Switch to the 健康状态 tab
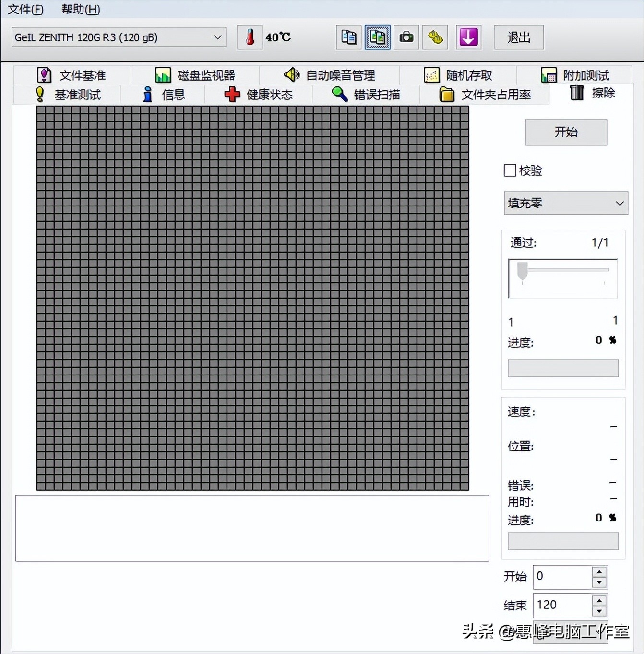 pos(259,95)
